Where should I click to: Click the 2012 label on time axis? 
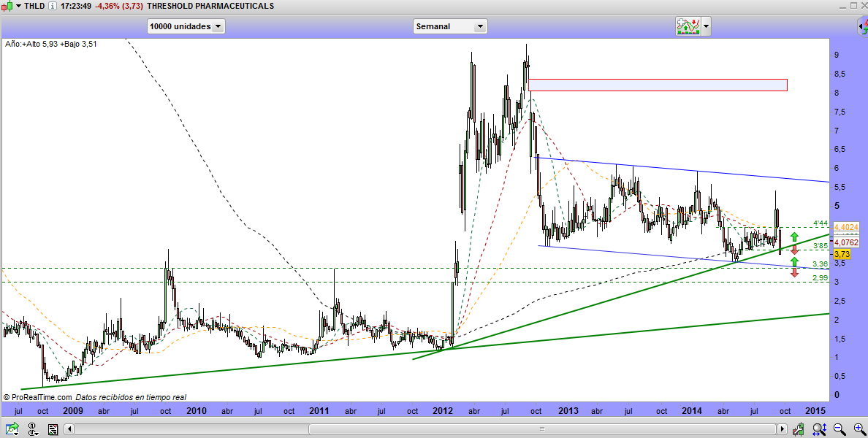443,411
